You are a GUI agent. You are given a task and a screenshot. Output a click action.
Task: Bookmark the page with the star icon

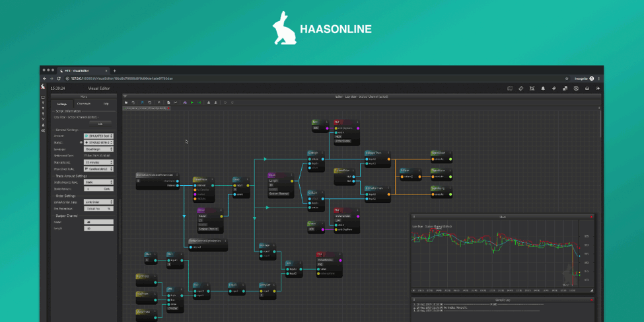(x=567, y=78)
